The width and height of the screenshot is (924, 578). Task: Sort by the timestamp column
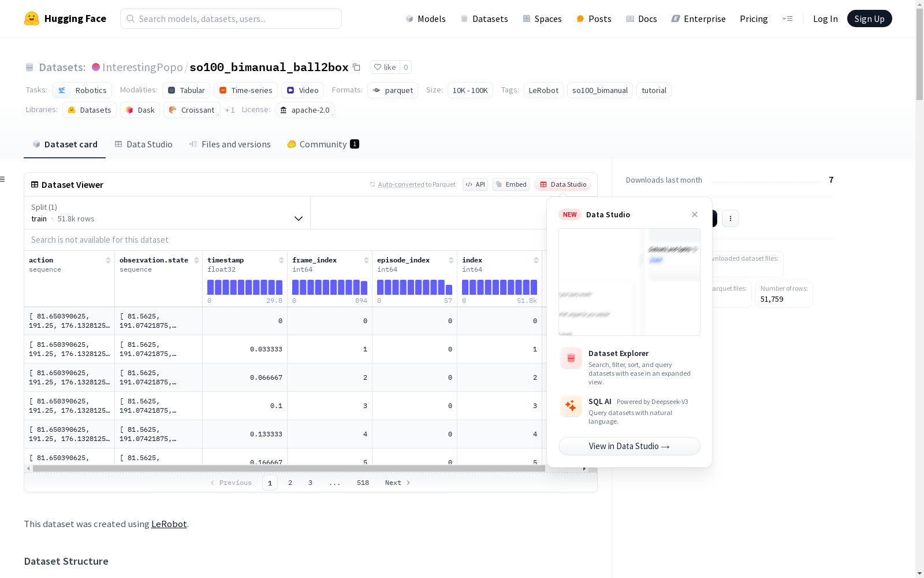coord(281,260)
